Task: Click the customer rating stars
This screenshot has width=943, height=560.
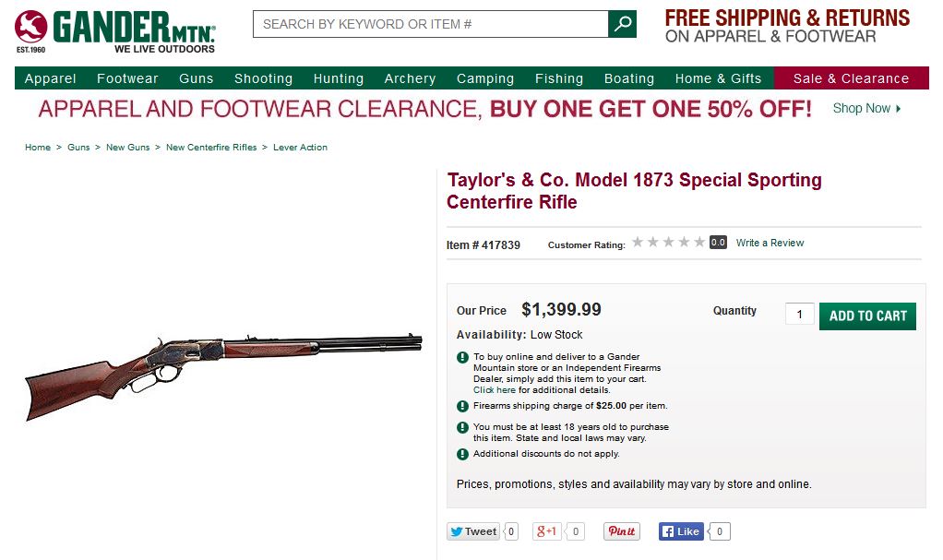Action: 669,243
